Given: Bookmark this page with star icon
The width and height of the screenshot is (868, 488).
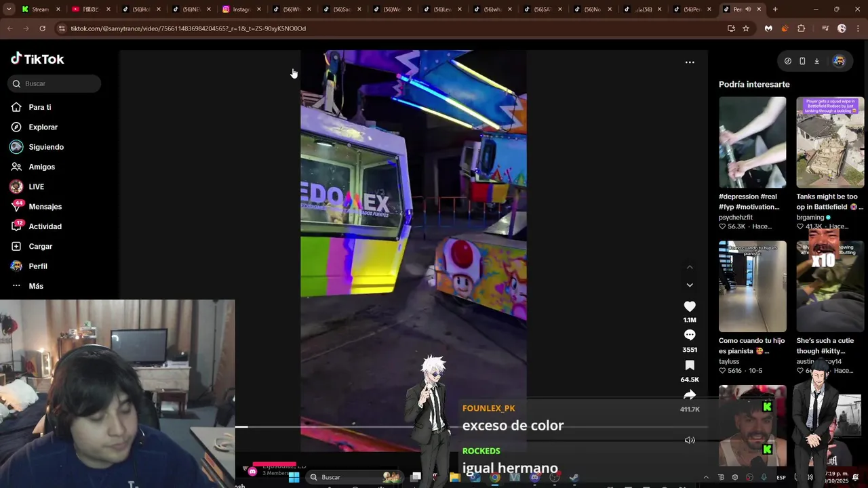Looking at the screenshot, I should (x=746, y=28).
